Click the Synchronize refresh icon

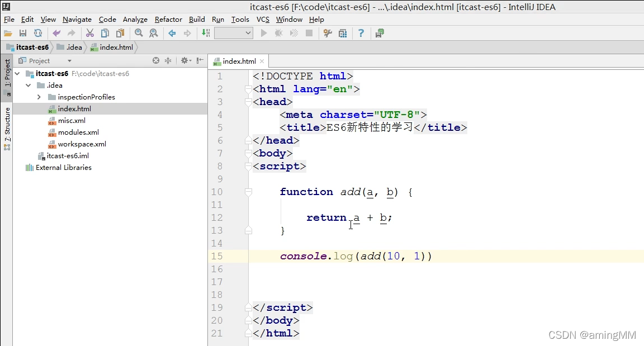pos(38,33)
